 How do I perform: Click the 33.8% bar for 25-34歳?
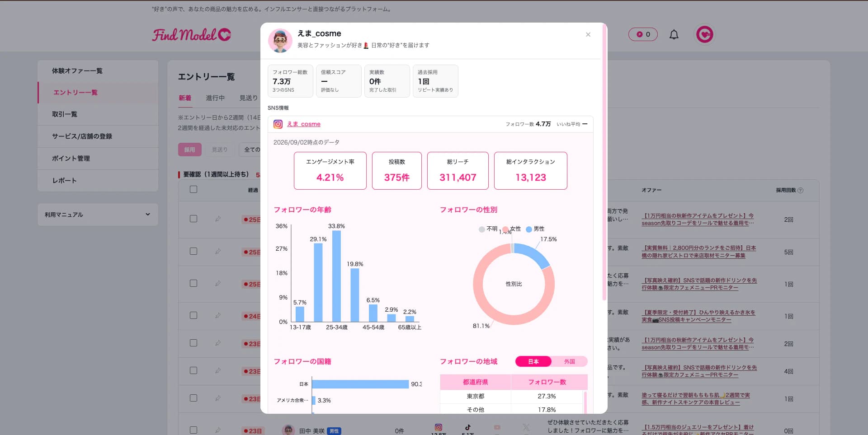[x=336, y=276]
